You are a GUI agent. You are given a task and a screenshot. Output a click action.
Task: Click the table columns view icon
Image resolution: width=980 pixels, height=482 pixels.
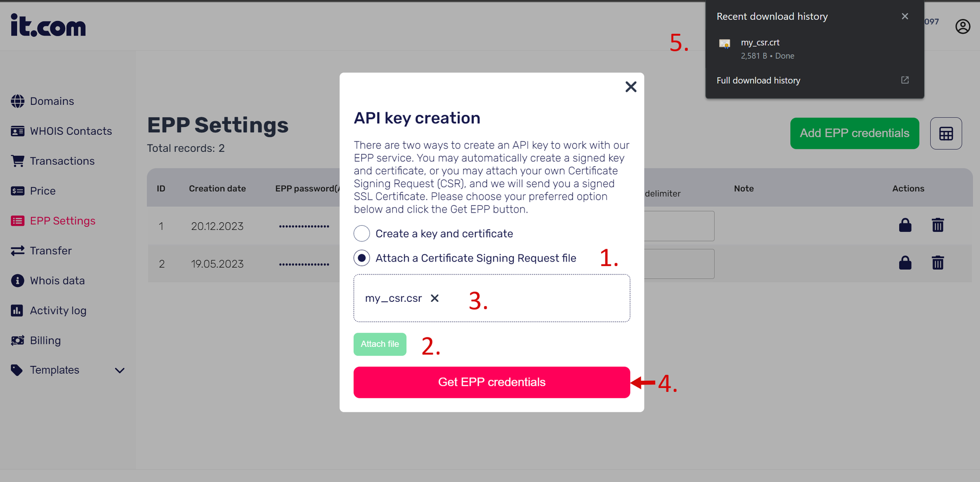pyautogui.click(x=946, y=133)
